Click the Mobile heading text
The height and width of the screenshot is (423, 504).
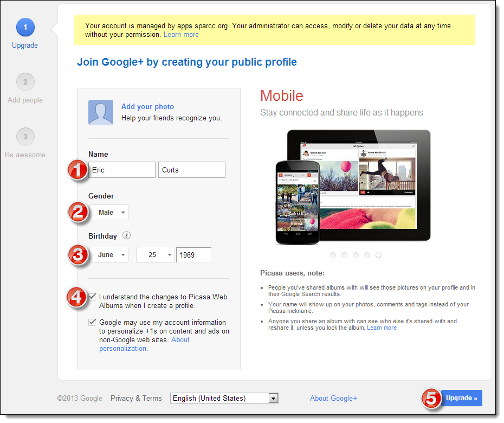(x=282, y=95)
